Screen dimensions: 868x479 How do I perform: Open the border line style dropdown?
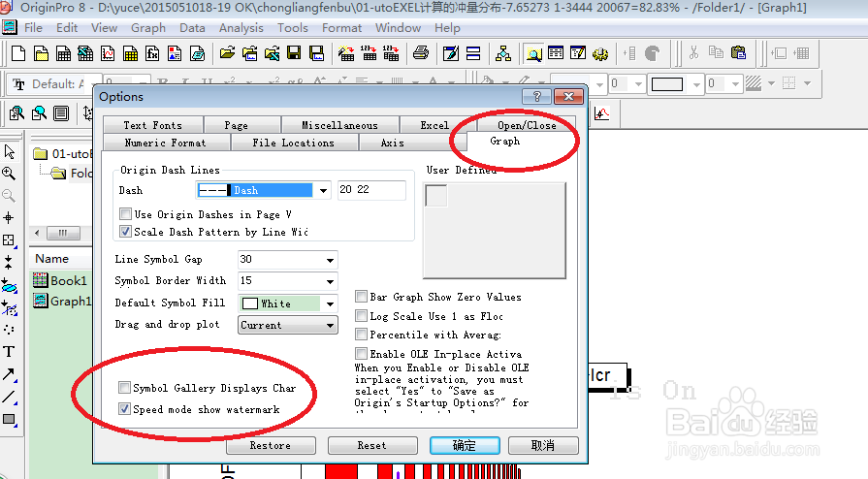696,84
